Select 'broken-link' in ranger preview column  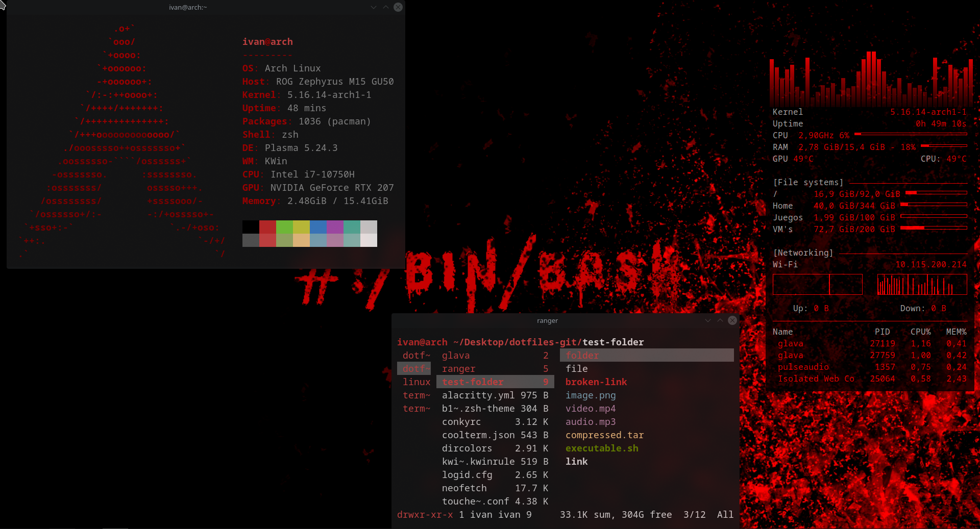[596, 382]
